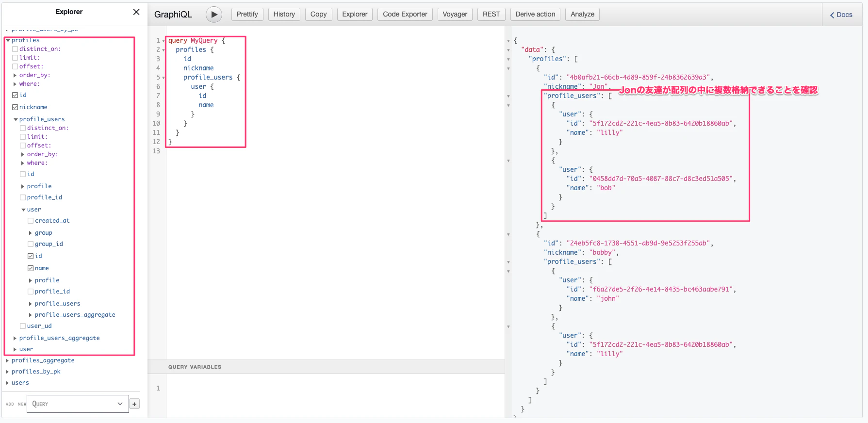Check user_ud field
The width and height of the screenshot is (868, 423).
click(x=23, y=326)
